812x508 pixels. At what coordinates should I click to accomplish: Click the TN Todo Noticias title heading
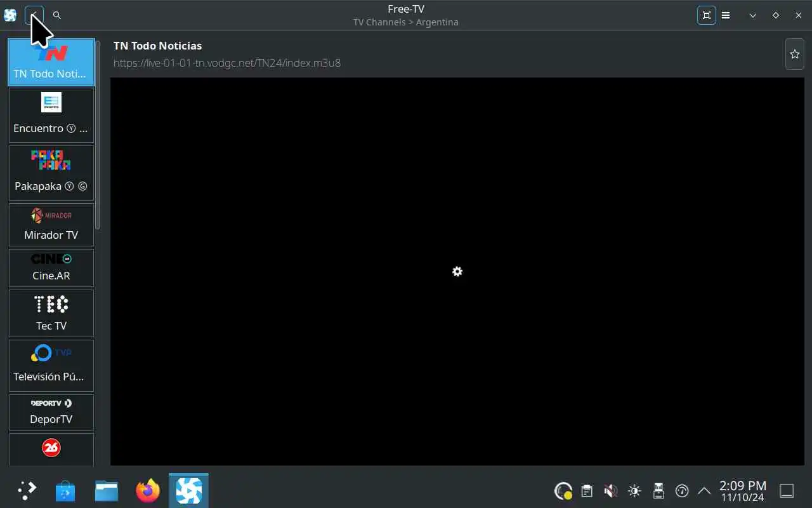[157, 46]
